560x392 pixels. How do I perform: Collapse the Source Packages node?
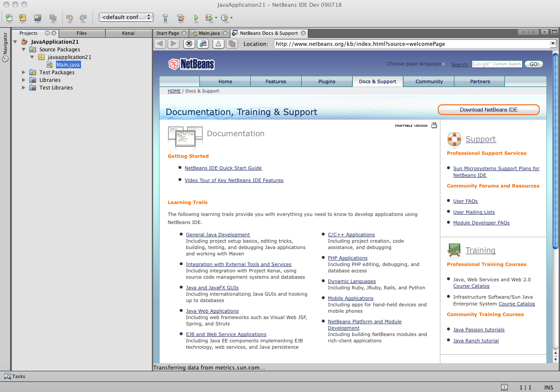(x=24, y=50)
